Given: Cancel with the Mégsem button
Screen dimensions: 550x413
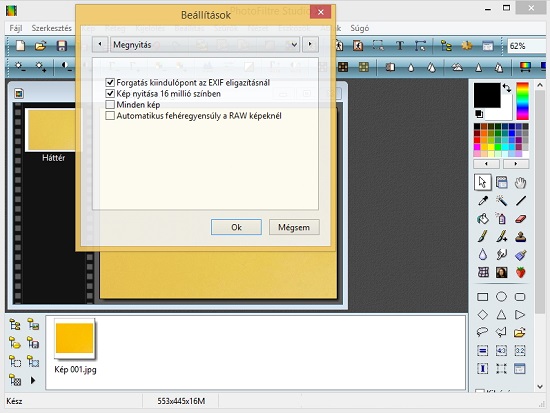Looking at the screenshot, I should click(x=294, y=227).
